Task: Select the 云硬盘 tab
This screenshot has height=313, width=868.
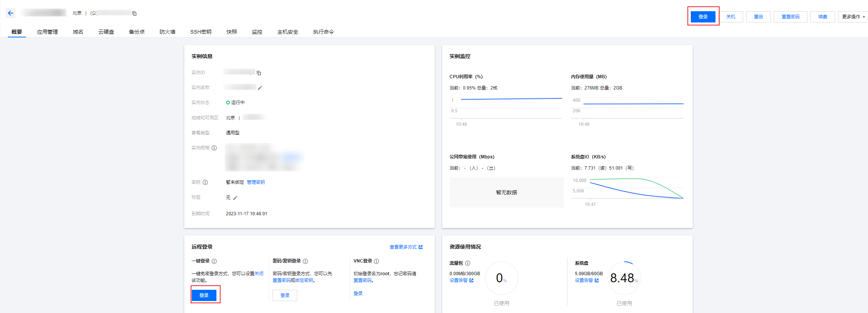Action: (x=106, y=32)
